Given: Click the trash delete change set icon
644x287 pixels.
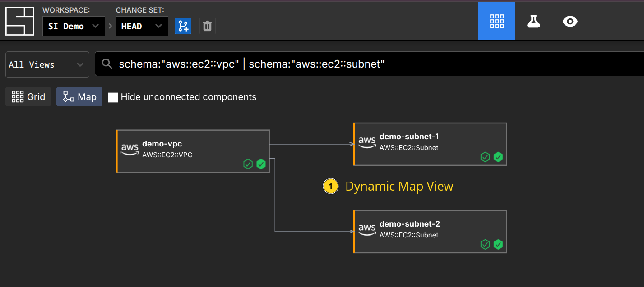Looking at the screenshot, I should pos(207,26).
